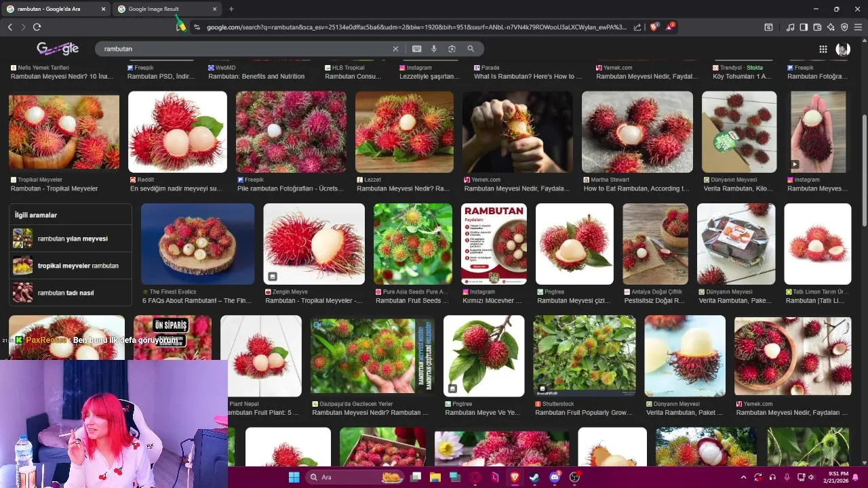Open the Gazipaşa'da Gezilecek Yerler thumbnail
The image size is (868, 488).
372,356
